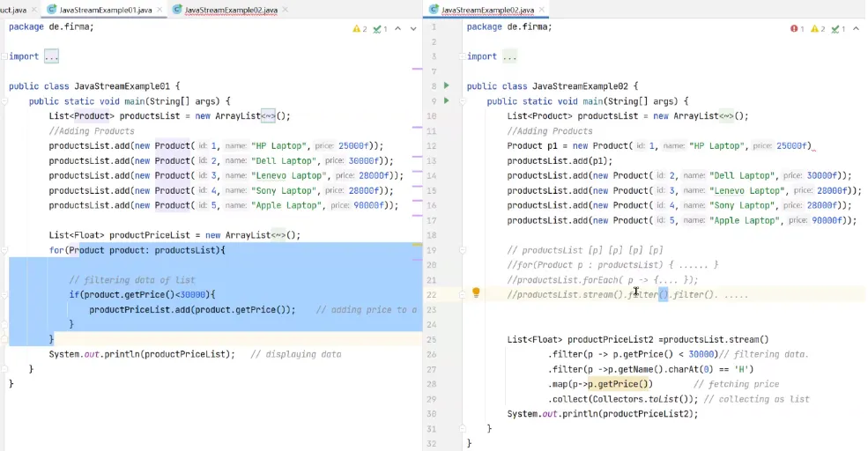
Task: Click '//productsList.forEach' comment on line 21
Action: 560,280
